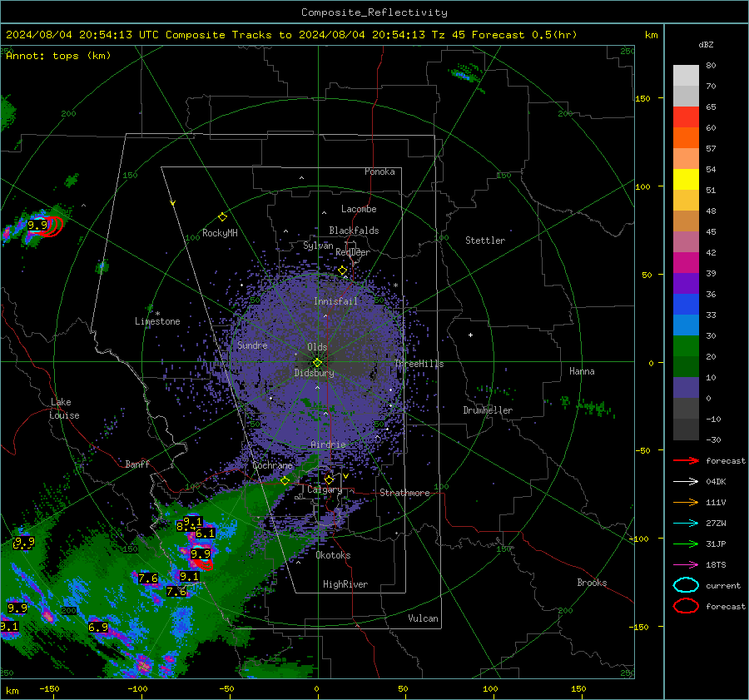Viewport: 749px width, 700px height.
Task: Click the Limestone label
Action: click(x=157, y=321)
